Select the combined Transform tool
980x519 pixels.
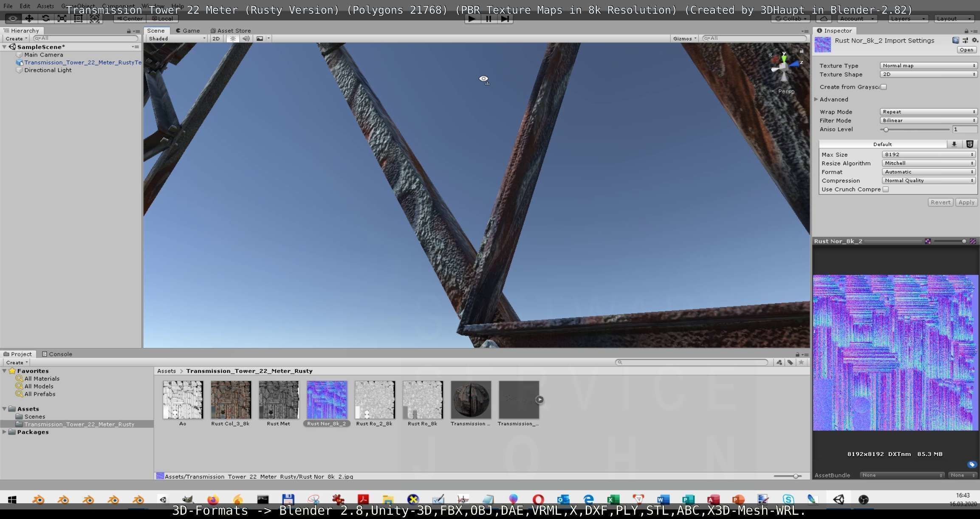point(94,19)
